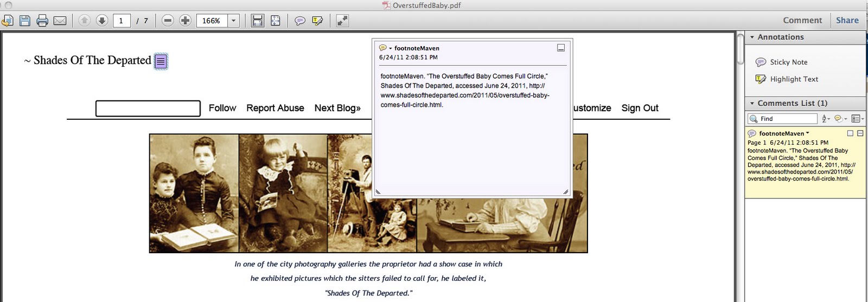Open the popup note options arrow beside footnoteMaven

pos(390,48)
